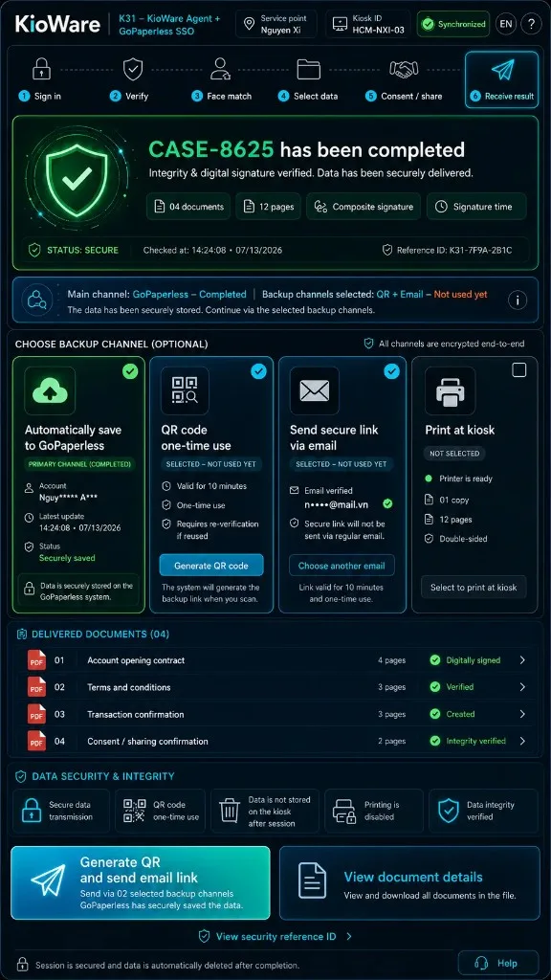Click the QR code scan card icon
The height and width of the screenshot is (980, 551).
[x=185, y=390]
